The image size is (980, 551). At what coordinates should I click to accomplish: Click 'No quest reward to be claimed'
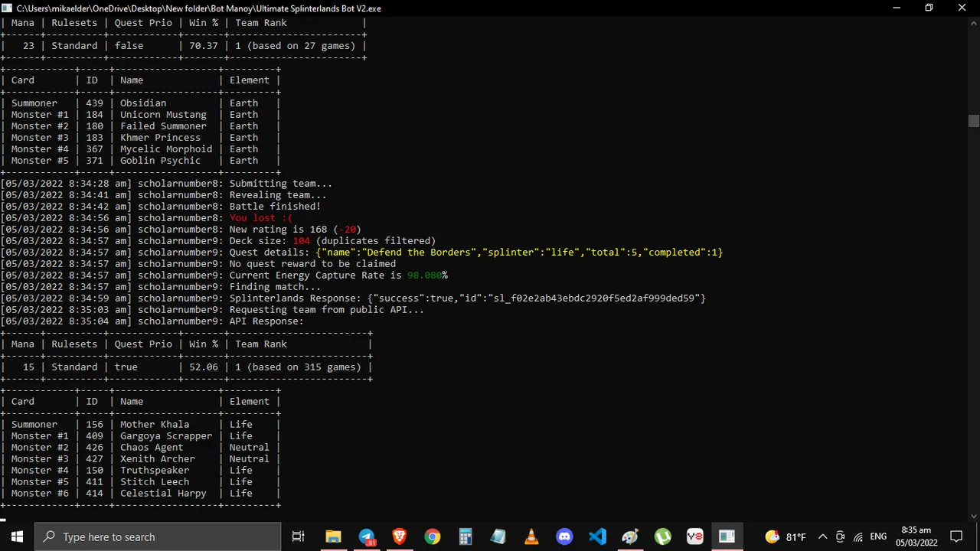312,264
